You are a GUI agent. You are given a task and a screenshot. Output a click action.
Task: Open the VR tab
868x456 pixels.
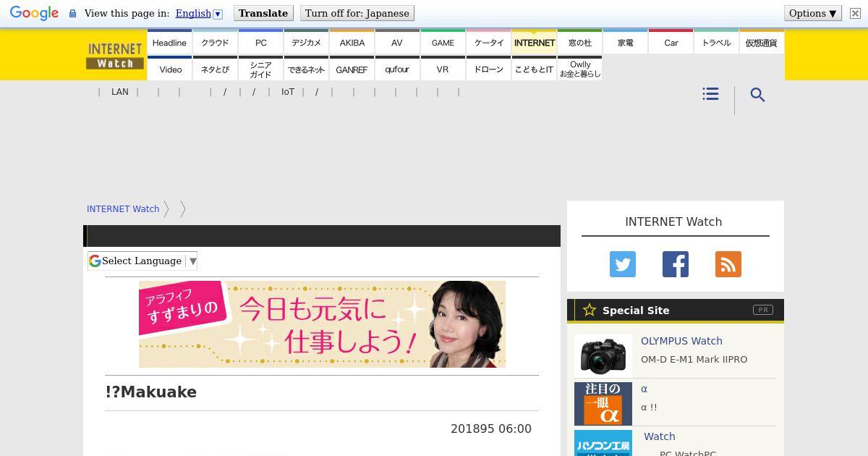(443, 69)
